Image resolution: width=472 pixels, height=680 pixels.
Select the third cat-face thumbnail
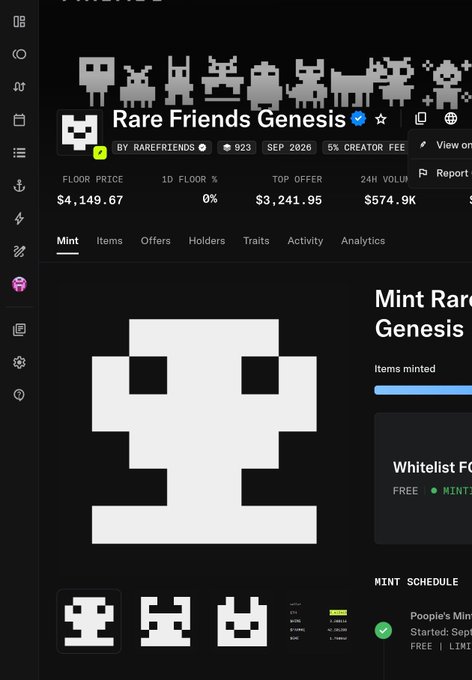(x=242, y=621)
